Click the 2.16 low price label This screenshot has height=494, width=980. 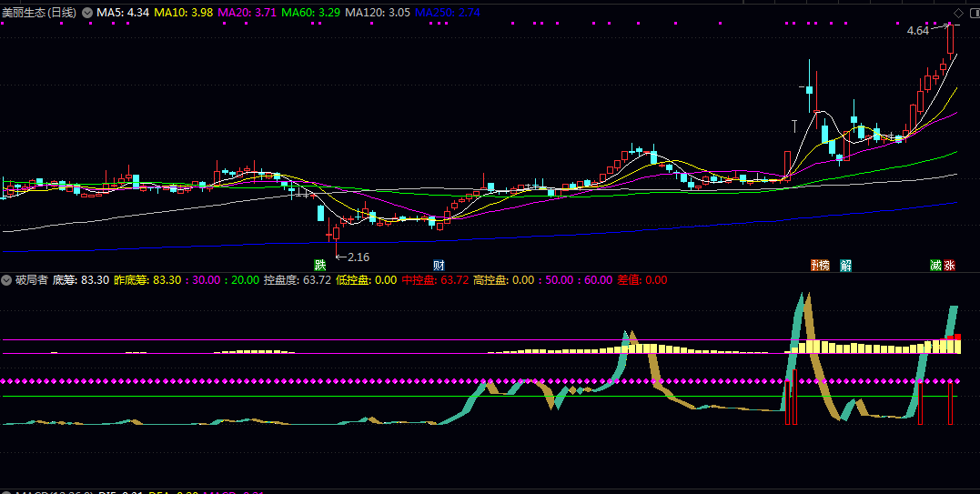[359, 257]
